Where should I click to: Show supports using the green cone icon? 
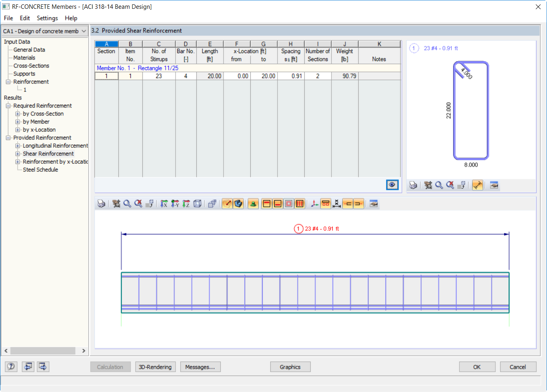[253, 203]
